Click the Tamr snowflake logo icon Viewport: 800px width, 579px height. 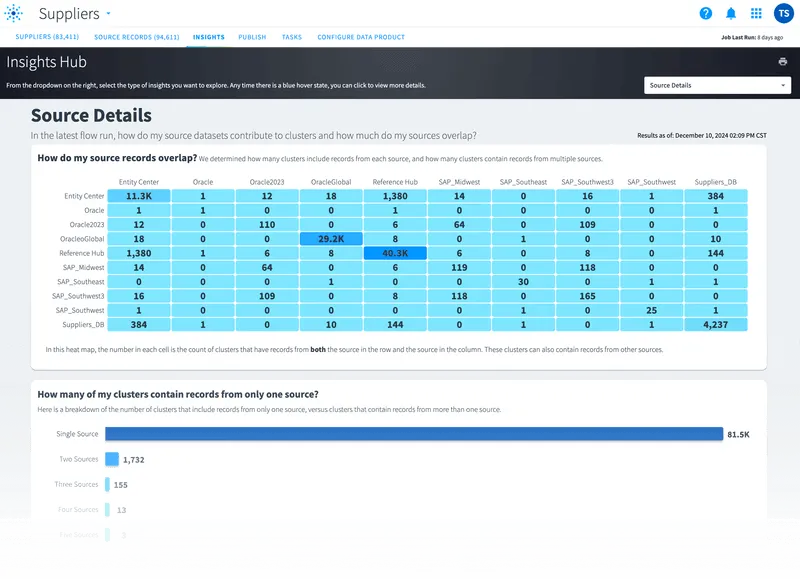[x=13, y=13]
